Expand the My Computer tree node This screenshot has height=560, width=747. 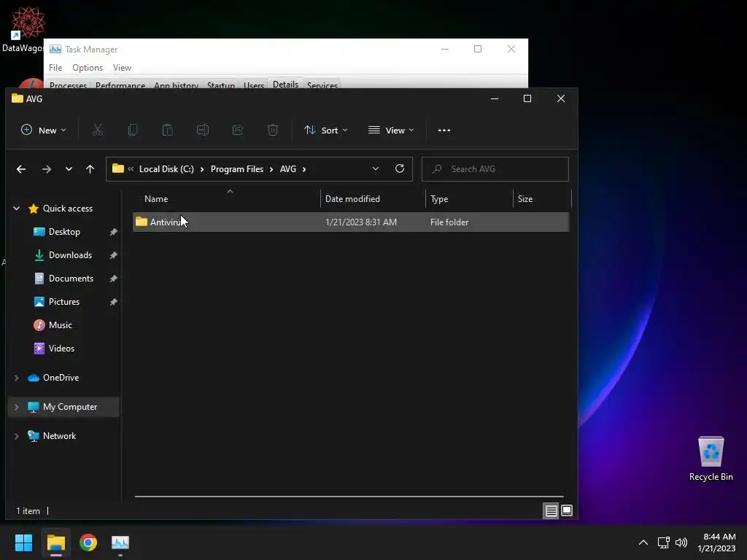pos(16,407)
